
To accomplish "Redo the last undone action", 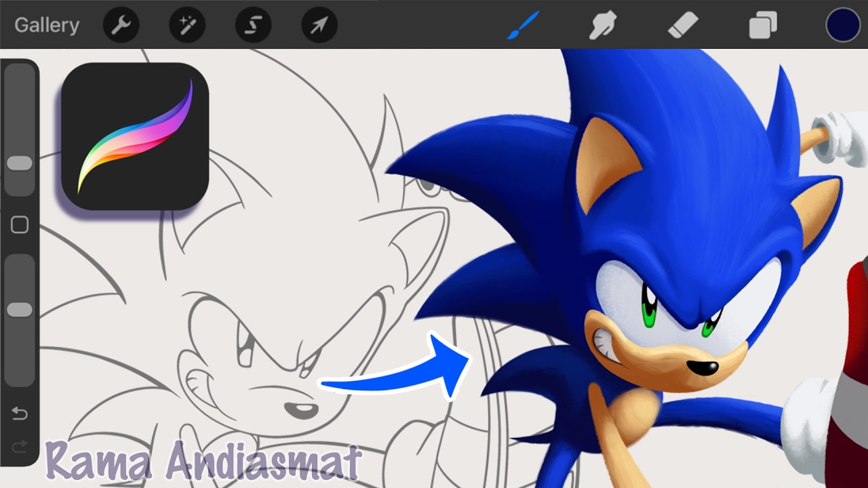I will 20,445.
